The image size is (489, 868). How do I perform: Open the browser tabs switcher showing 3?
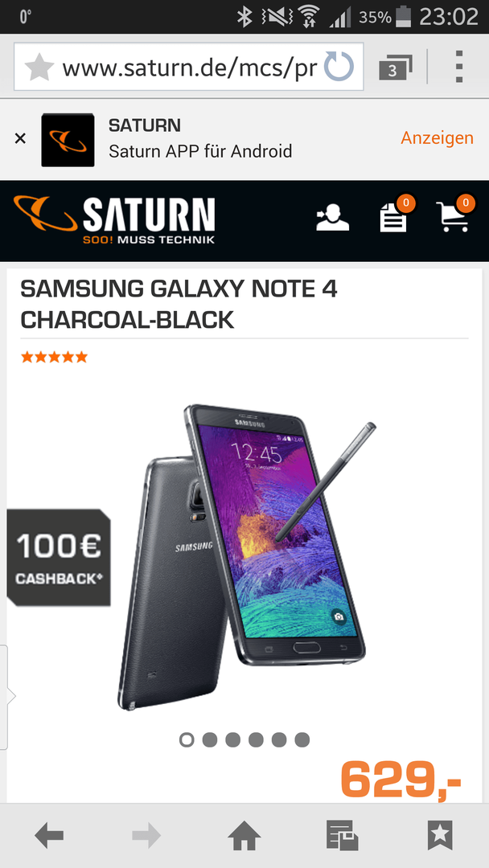click(x=396, y=67)
